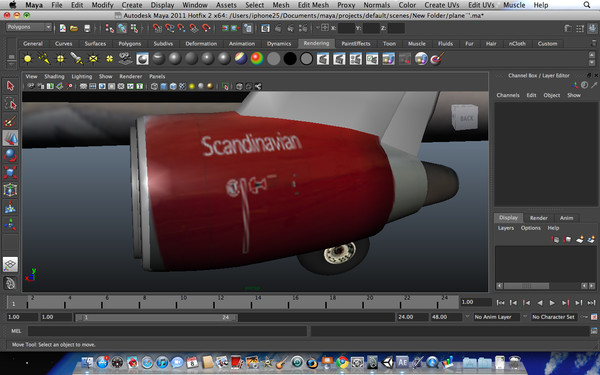Select the Universal Manipulator tool
This screenshot has height=375, width=600.
click(x=10, y=190)
